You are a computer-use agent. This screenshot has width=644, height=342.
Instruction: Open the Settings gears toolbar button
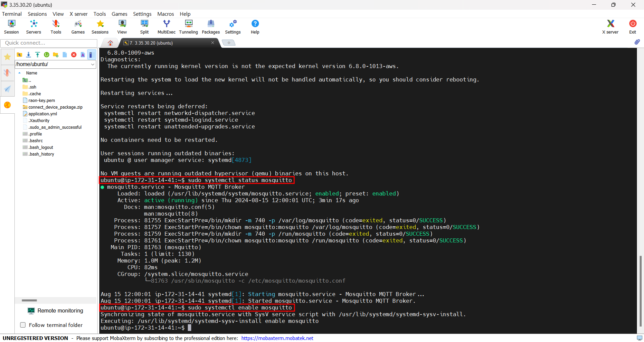click(x=233, y=27)
